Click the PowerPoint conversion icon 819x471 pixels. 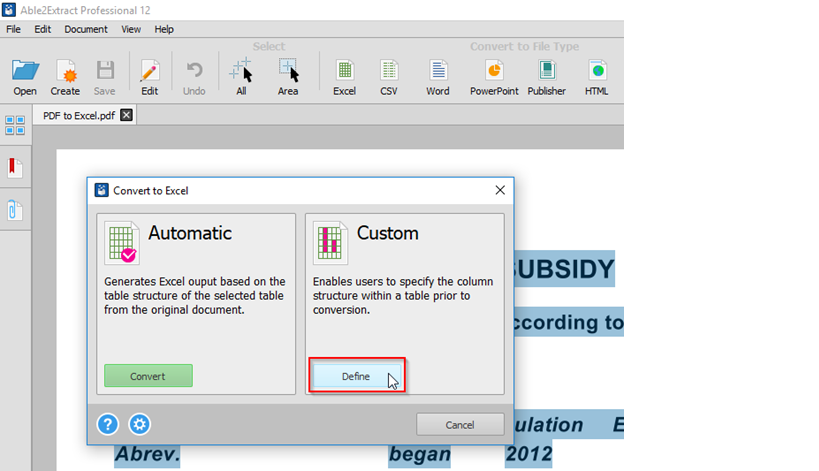(494, 70)
